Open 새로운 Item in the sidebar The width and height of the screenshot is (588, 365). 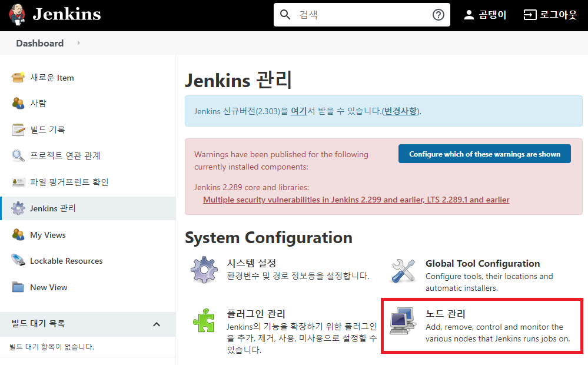coord(52,78)
